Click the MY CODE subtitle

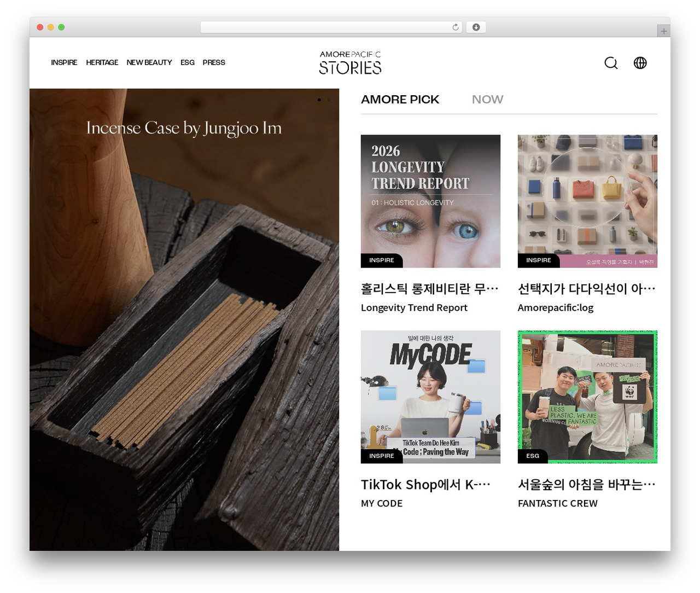coord(382,503)
